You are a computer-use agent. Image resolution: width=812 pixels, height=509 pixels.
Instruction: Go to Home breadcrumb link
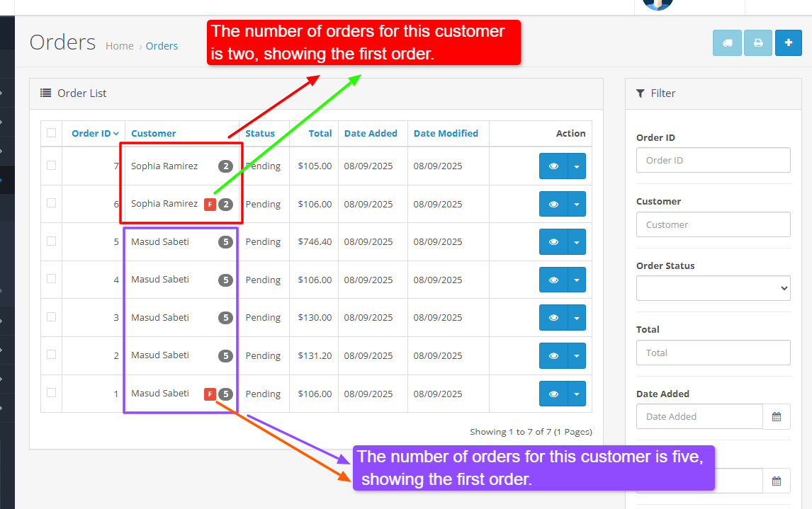(119, 46)
